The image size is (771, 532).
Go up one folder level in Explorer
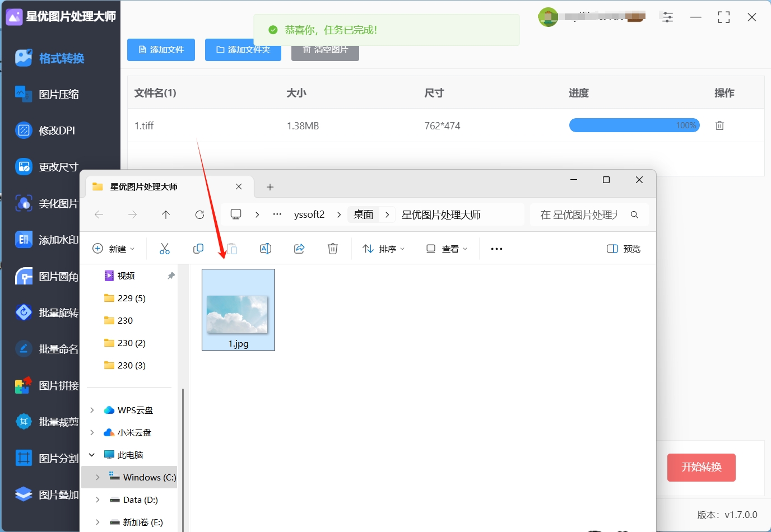point(166,214)
